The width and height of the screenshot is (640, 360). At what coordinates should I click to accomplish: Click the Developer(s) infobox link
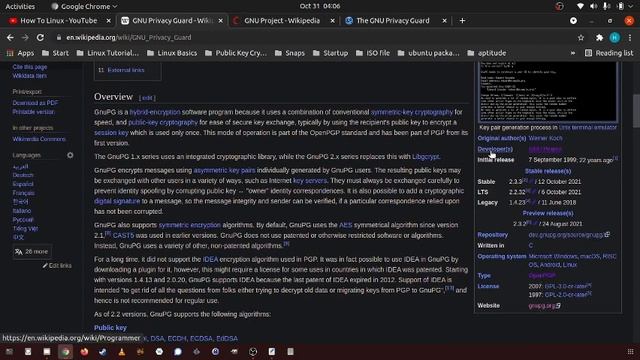[495, 149]
